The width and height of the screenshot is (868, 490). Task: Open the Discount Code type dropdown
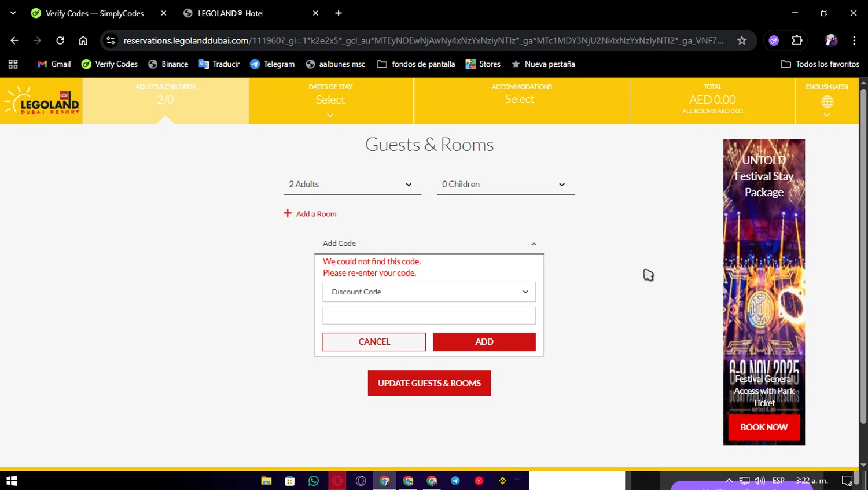(429, 292)
